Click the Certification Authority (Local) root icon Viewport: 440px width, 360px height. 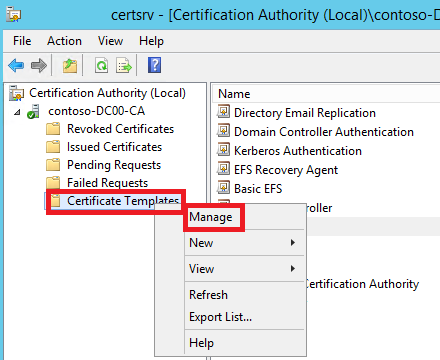[x=16, y=93]
